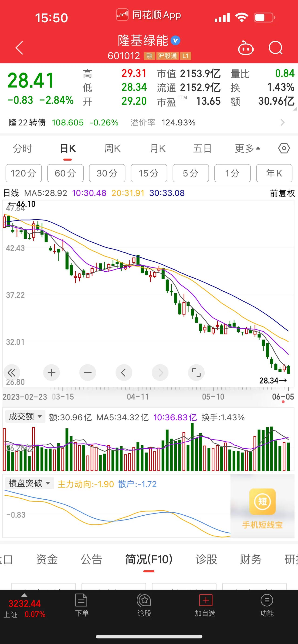Tap the L1 level tag
The image size is (298, 644).
(x=185, y=56)
